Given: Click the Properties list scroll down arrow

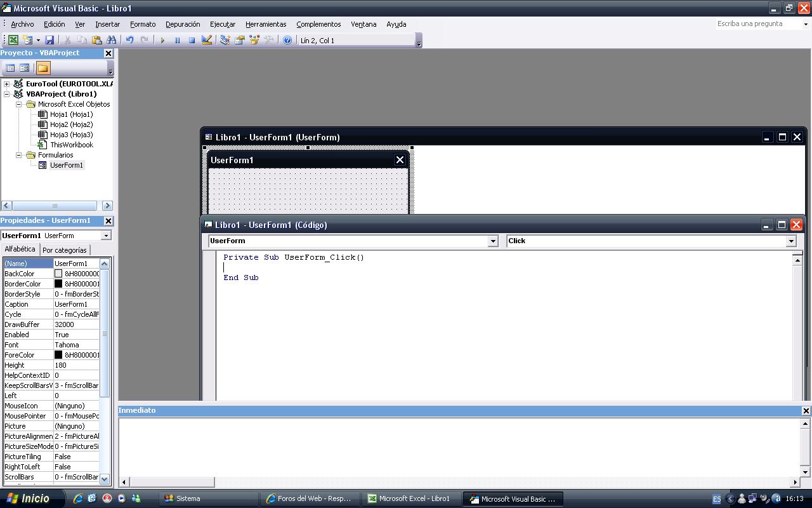Looking at the screenshot, I should click(x=105, y=479).
